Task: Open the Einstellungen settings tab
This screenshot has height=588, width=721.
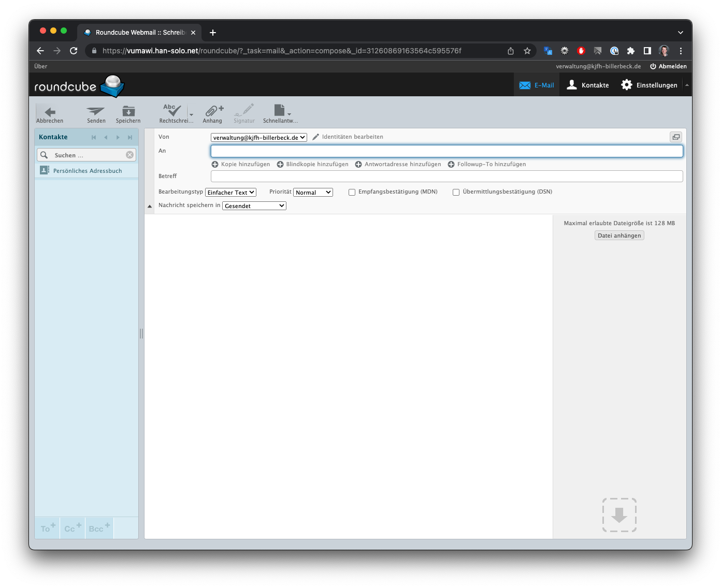Action: tap(649, 85)
